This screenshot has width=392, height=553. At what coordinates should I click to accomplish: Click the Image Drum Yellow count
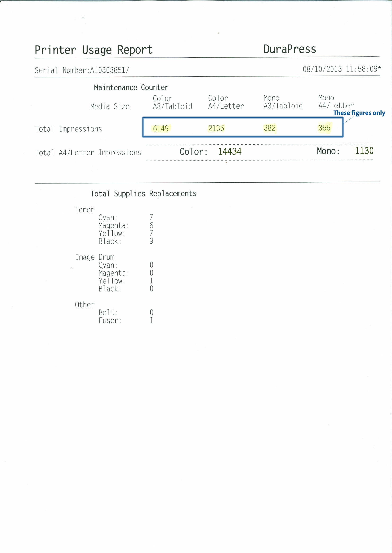click(x=151, y=281)
